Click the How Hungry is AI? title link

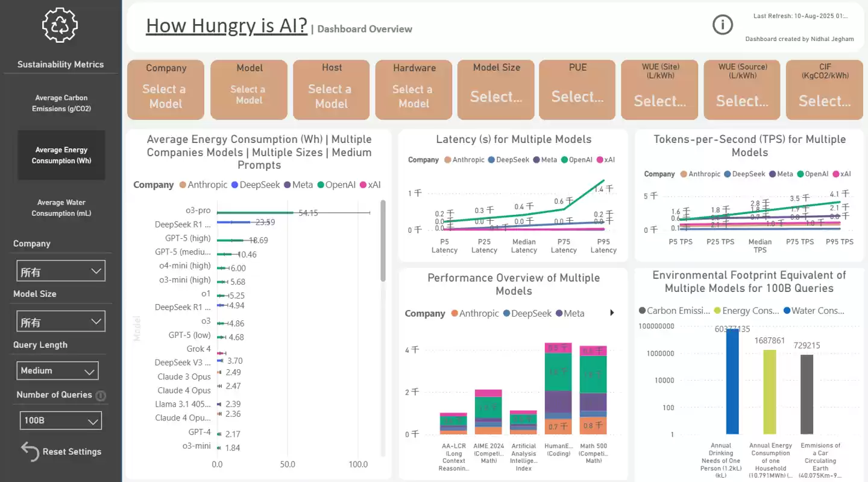[x=227, y=26]
